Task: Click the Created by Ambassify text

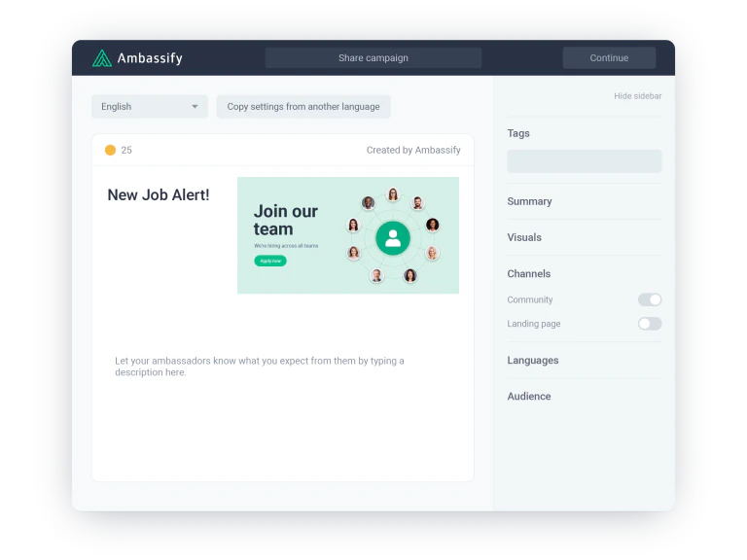Action: [413, 150]
